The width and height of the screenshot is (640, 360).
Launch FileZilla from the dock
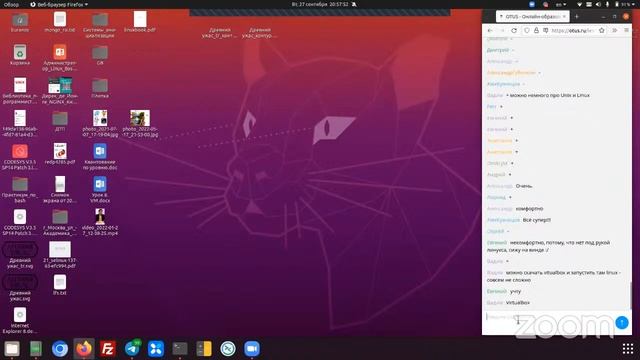coord(107,349)
